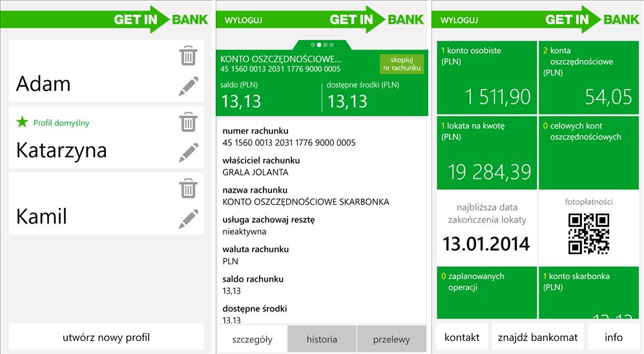Edit the Adam profile with pencil icon
Image resolution: width=644 pixels, height=354 pixels.
pos(188,87)
